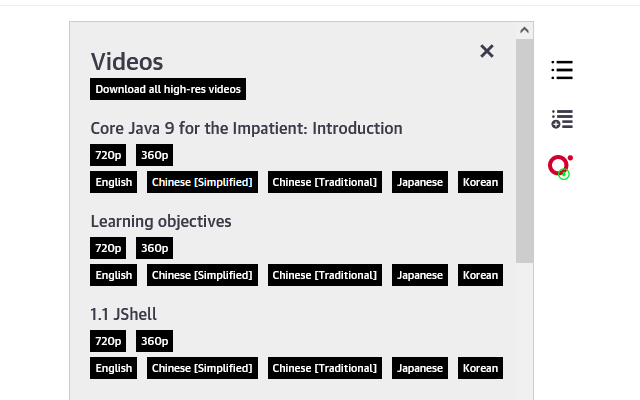
Task: Download the Introduction video in 720p
Action: (108, 155)
